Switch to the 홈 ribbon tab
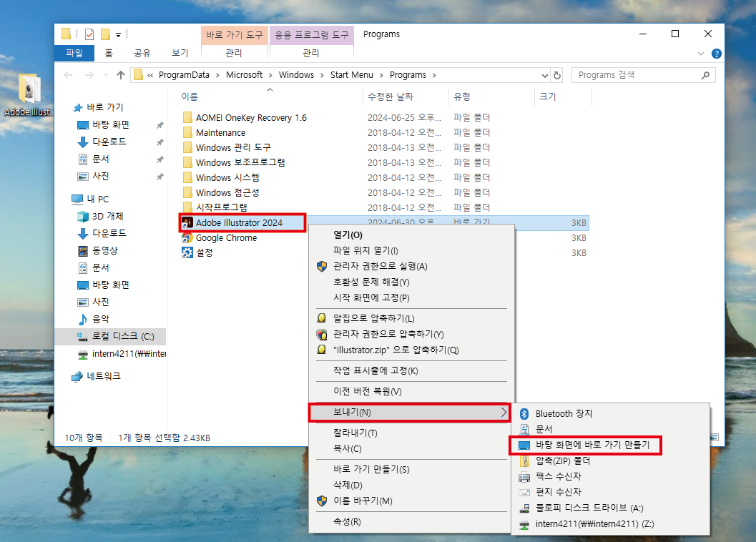 tap(109, 53)
